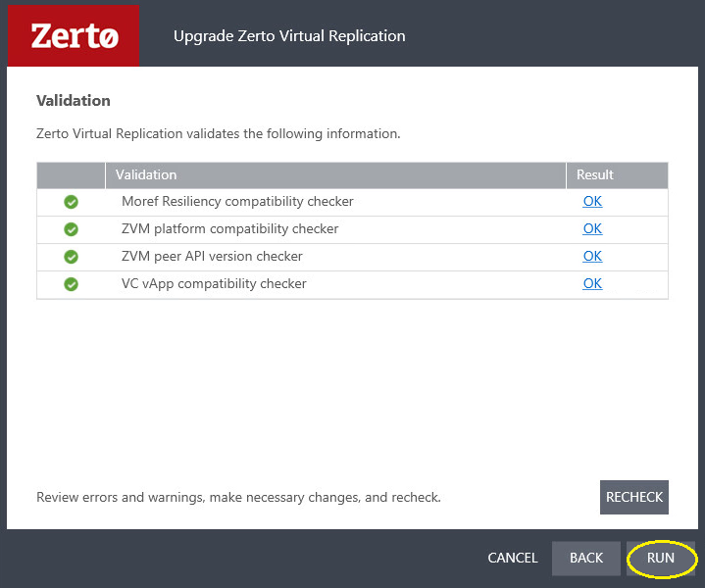The height and width of the screenshot is (588, 705).
Task: Click green check icon for ZVM platform checker
Action: 71,229
